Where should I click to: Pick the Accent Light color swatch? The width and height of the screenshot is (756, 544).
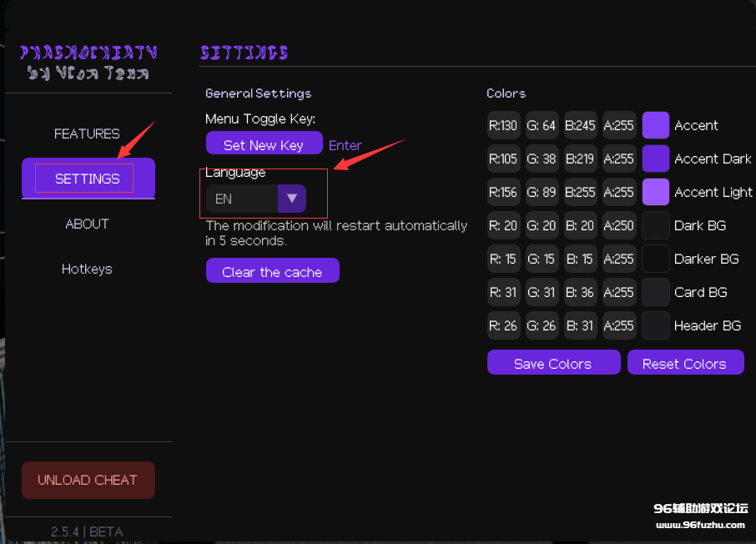(x=655, y=192)
